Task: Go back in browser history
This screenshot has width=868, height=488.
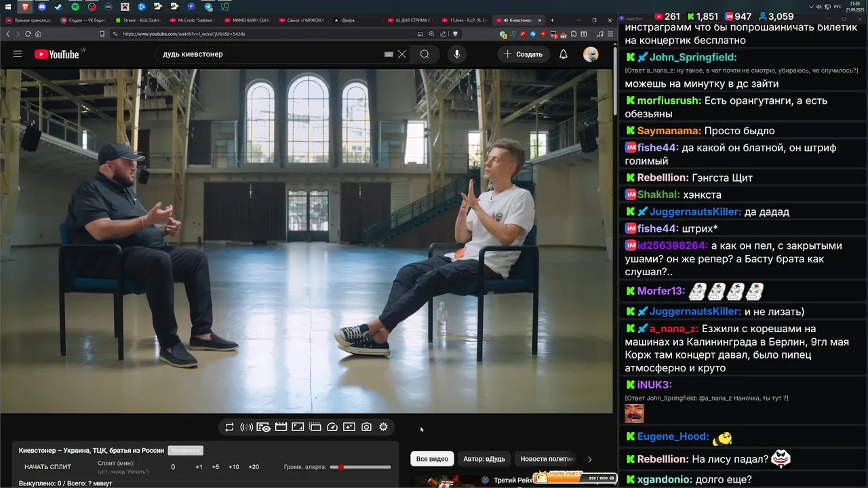Action: (7, 34)
